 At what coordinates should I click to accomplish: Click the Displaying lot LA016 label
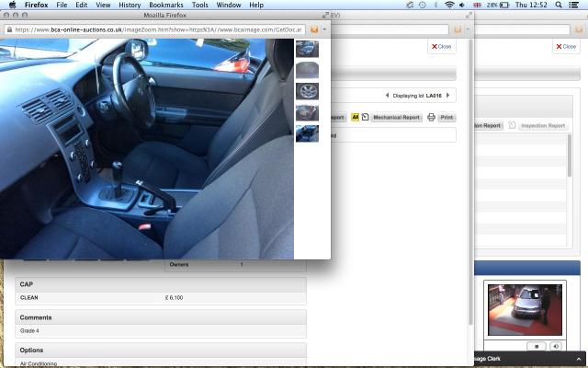pyautogui.click(x=417, y=96)
